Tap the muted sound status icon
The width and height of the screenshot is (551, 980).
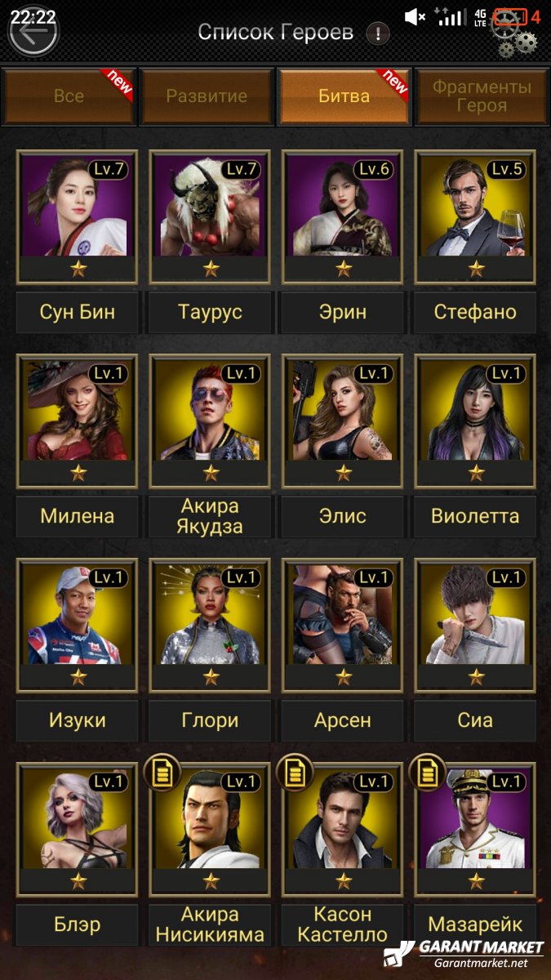pos(415,16)
